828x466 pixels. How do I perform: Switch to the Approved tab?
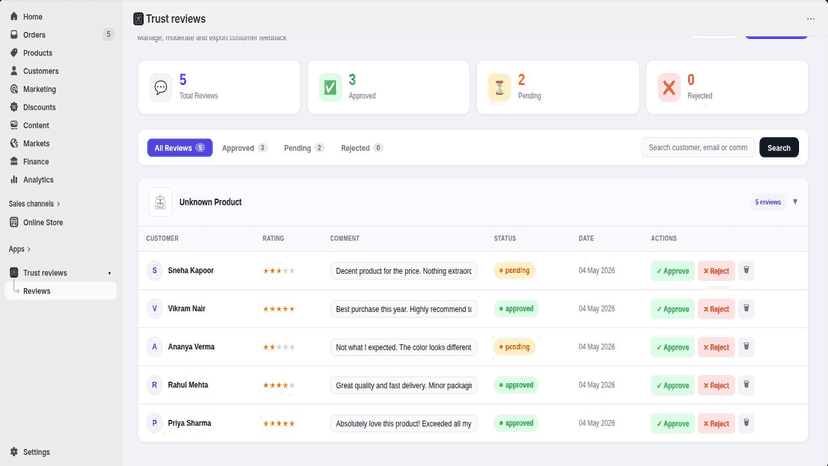click(244, 148)
